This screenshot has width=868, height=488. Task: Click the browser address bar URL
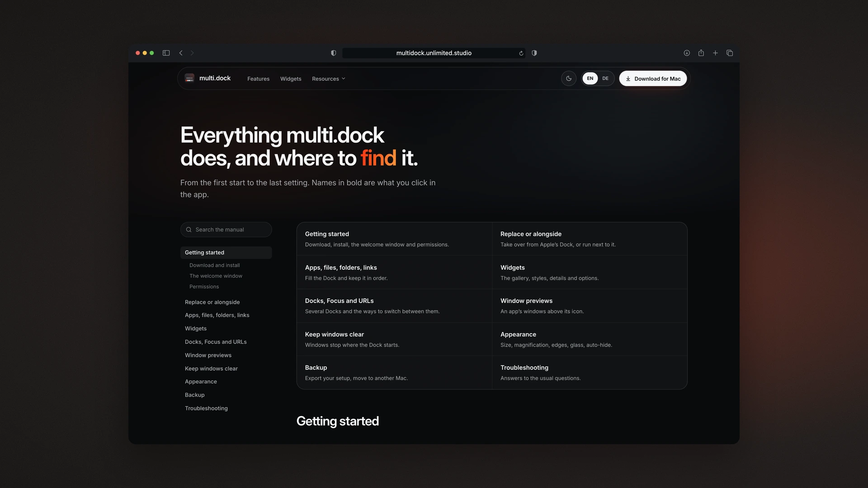[434, 53]
